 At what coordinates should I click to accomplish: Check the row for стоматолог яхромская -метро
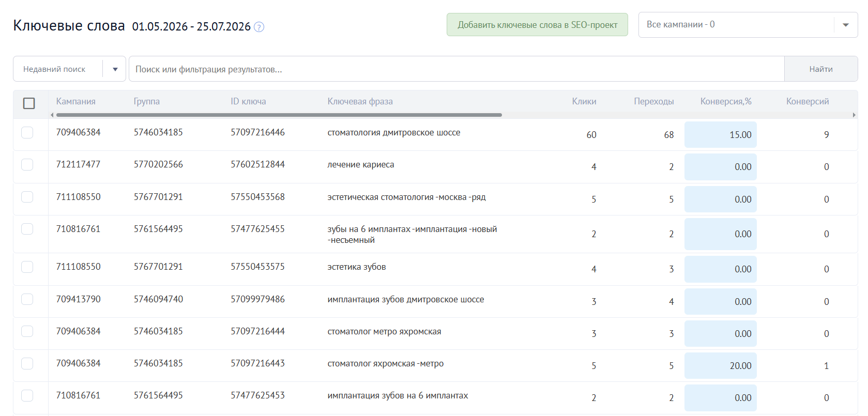coord(27,363)
